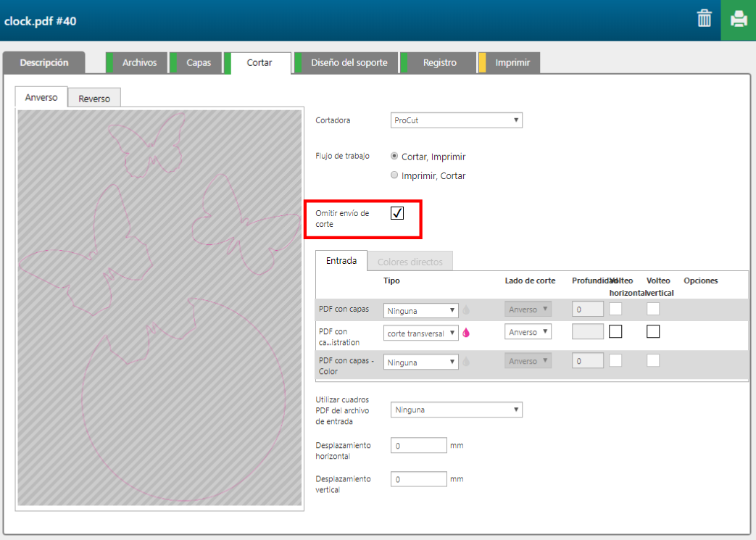Screen dimensions: 756x540
Task: Open the Descripción tab
Action: [x=44, y=63]
